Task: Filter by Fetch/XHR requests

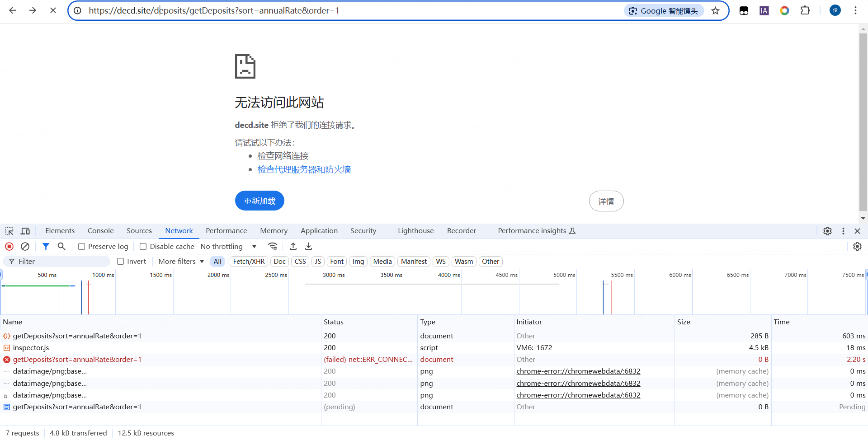Action: (x=249, y=262)
